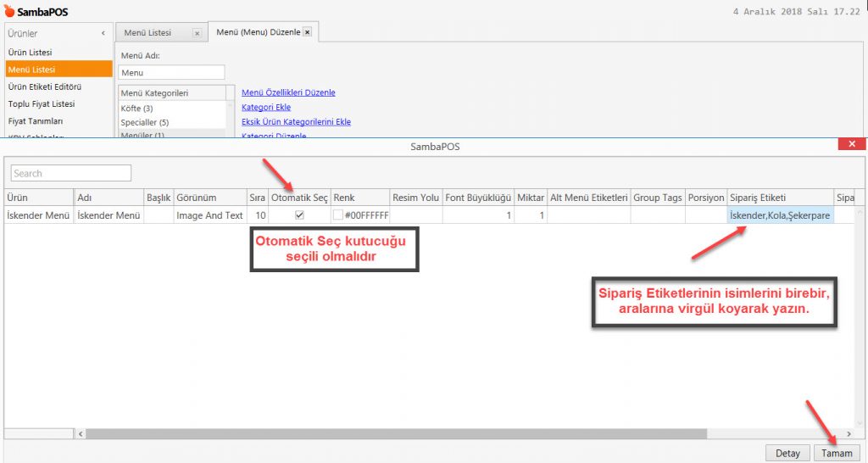Click Eksik Ürün Kategorilerini Ekle link

(296, 122)
